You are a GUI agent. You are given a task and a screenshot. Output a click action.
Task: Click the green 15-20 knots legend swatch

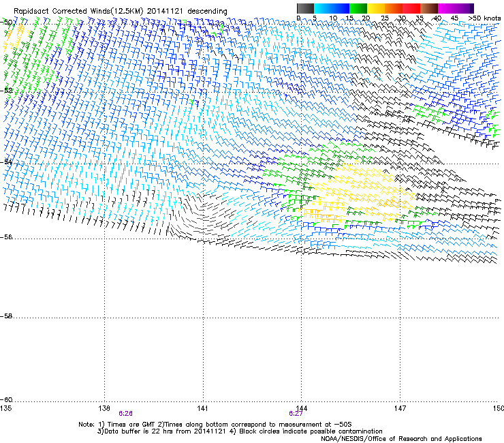click(358, 8)
